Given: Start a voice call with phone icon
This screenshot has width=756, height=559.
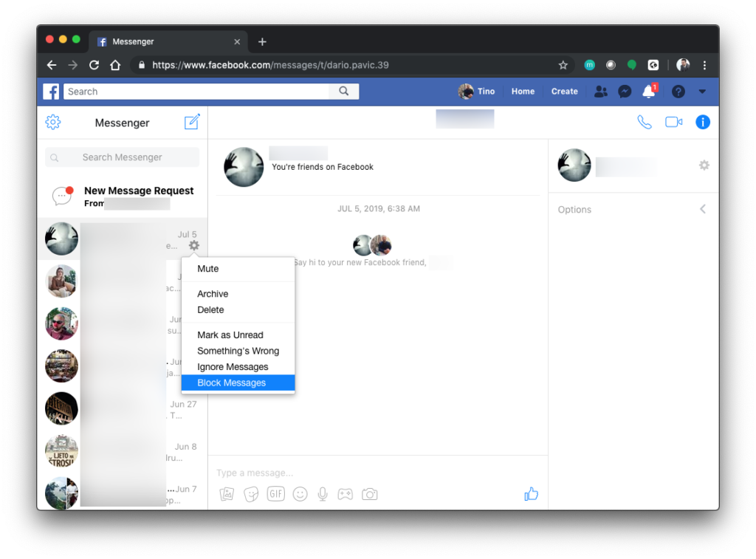Looking at the screenshot, I should point(645,123).
